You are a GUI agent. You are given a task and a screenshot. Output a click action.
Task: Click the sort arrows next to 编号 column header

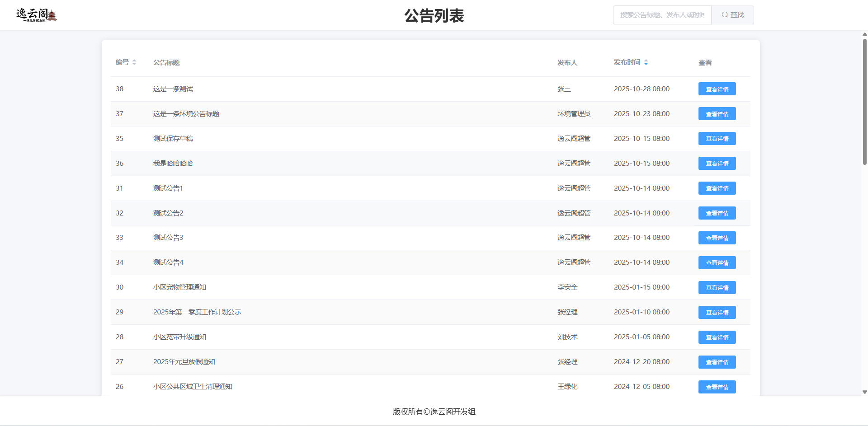(135, 62)
